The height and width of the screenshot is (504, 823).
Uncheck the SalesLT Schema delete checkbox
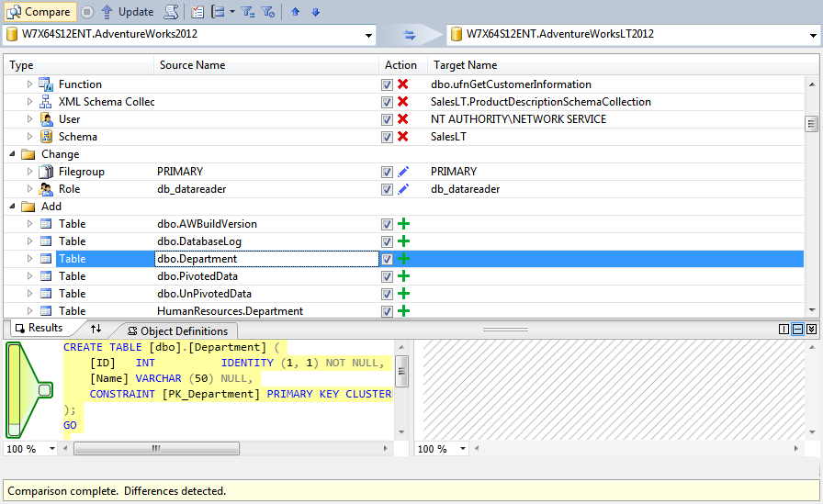tap(387, 137)
